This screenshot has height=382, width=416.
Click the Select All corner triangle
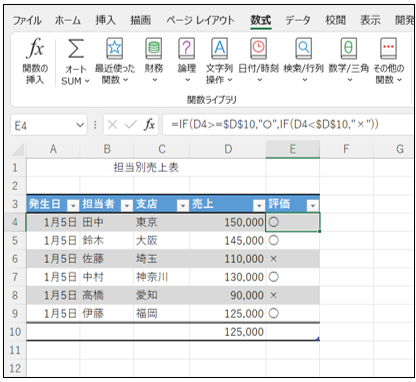point(18,150)
